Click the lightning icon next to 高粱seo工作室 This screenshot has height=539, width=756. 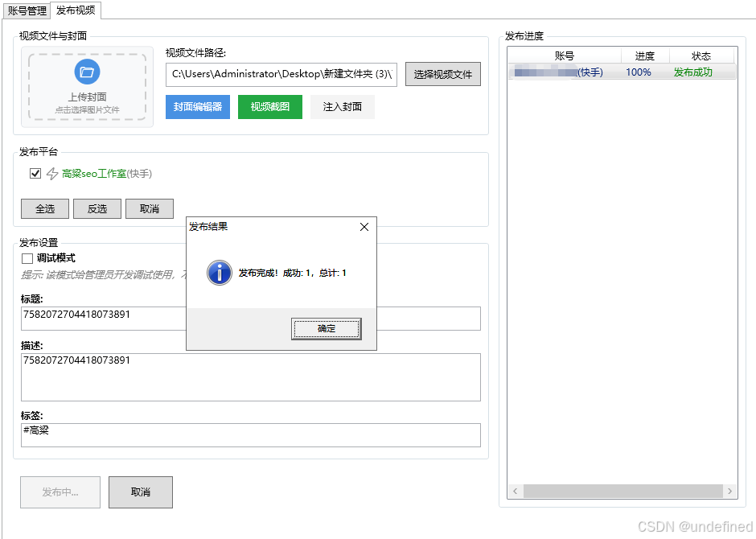51,173
